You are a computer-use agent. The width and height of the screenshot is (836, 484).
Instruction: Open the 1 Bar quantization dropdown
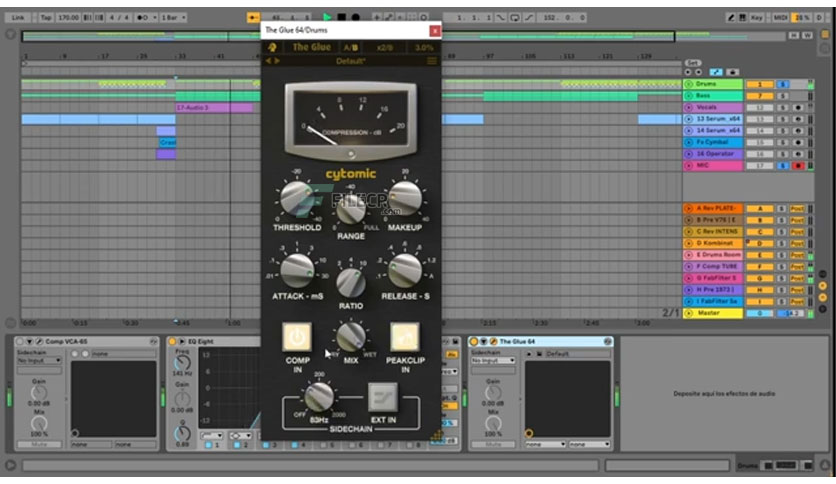pos(174,18)
